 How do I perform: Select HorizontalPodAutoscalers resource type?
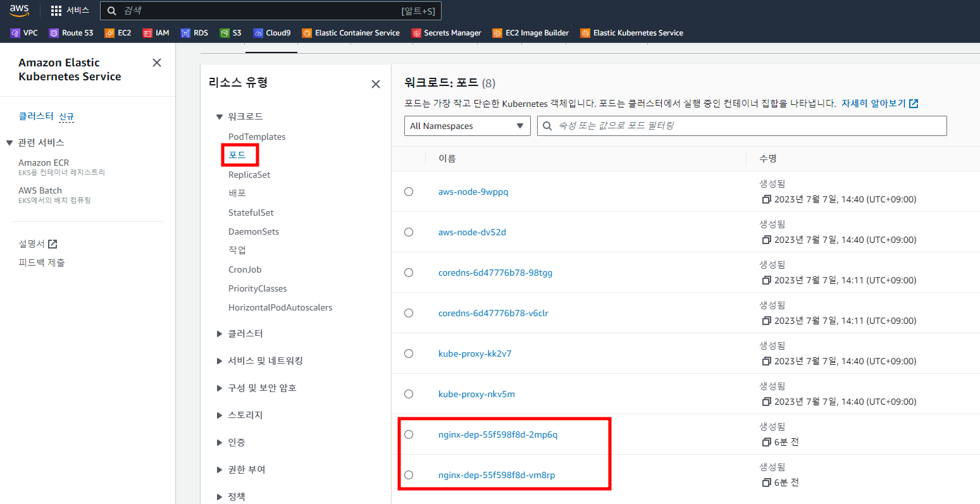[280, 307]
